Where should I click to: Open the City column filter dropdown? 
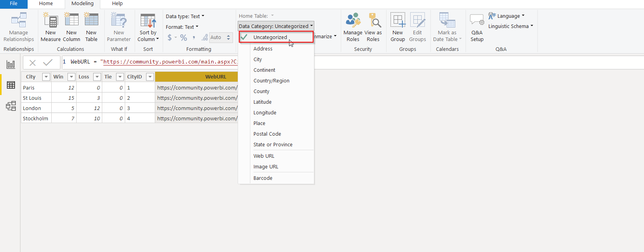pos(46,77)
